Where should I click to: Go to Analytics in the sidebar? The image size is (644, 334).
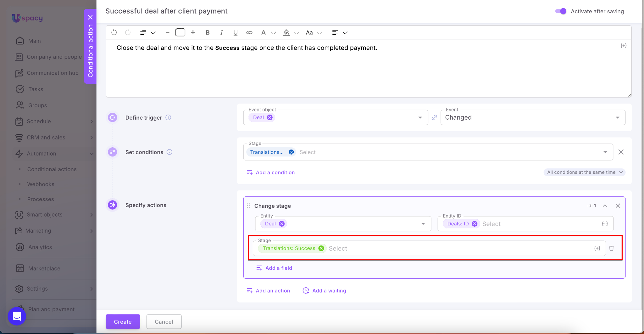pyautogui.click(x=40, y=247)
